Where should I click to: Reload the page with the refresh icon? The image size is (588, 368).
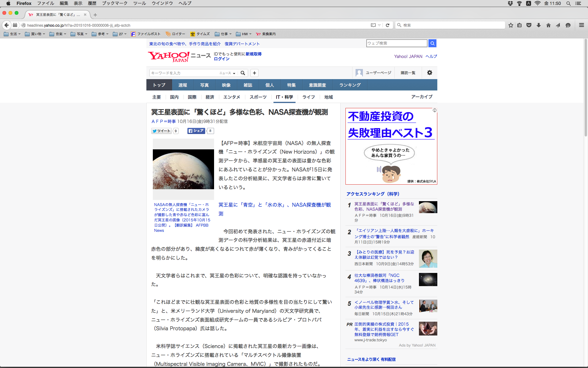(x=387, y=25)
